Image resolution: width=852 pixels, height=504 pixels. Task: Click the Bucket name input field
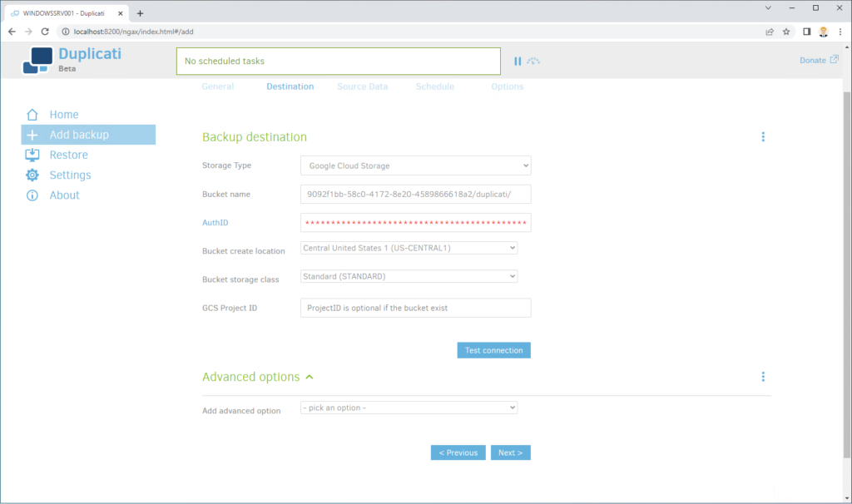tap(416, 194)
